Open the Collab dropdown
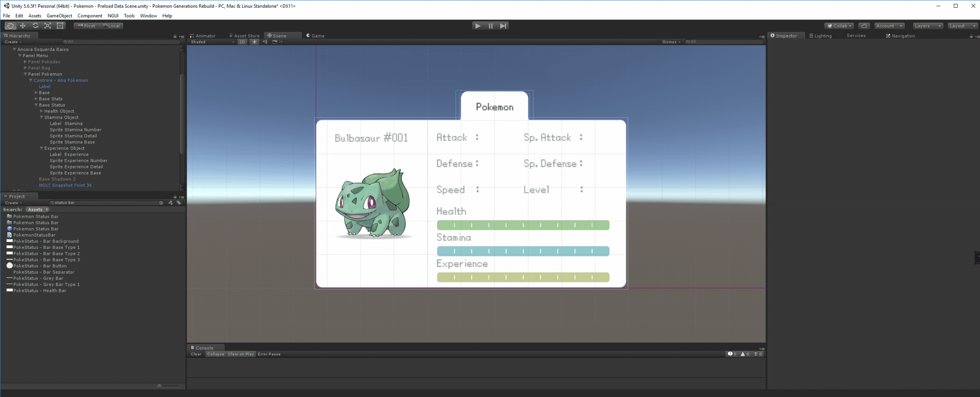Screen dimensions: 980x397 click(839, 26)
